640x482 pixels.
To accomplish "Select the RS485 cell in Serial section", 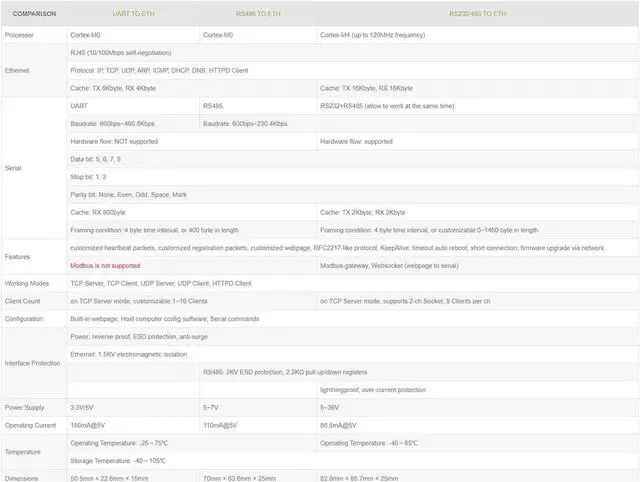I will (x=258, y=106).
